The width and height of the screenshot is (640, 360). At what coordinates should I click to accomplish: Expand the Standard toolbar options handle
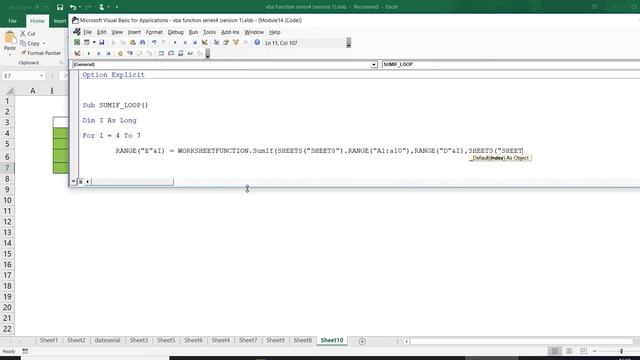(349, 43)
